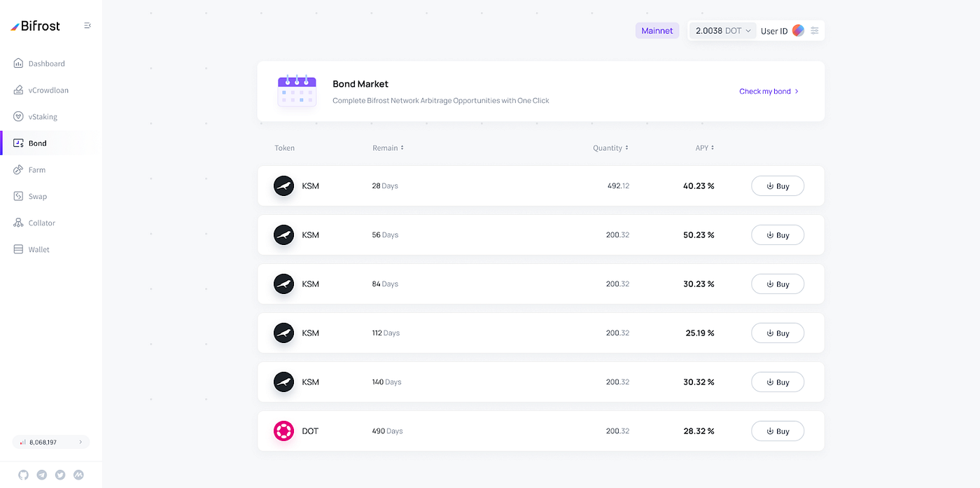This screenshot has height=488, width=980.
Task: Buy the KSM 140 Days bond
Action: pyautogui.click(x=778, y=382)
